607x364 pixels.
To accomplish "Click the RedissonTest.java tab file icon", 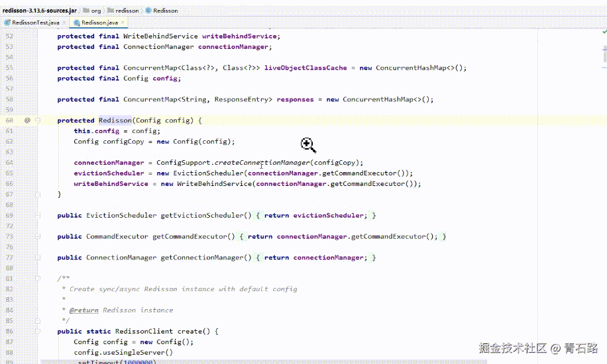I will (x=7, y=23).
